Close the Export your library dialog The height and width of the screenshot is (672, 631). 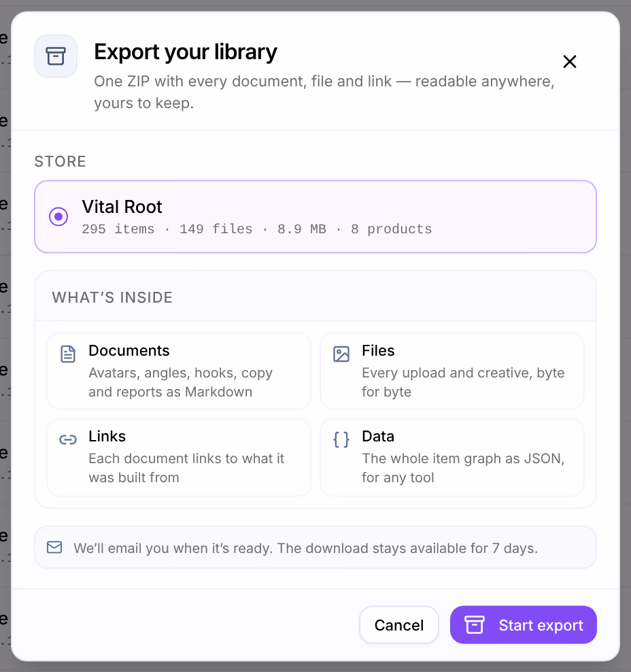tap(569, 62)
